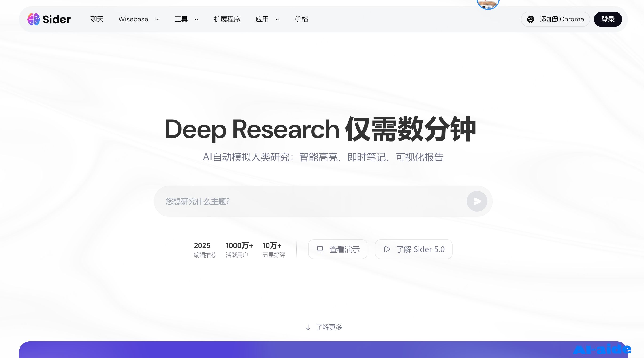
Task: Click the 登录 login button
Action: (x=608, y=19)
